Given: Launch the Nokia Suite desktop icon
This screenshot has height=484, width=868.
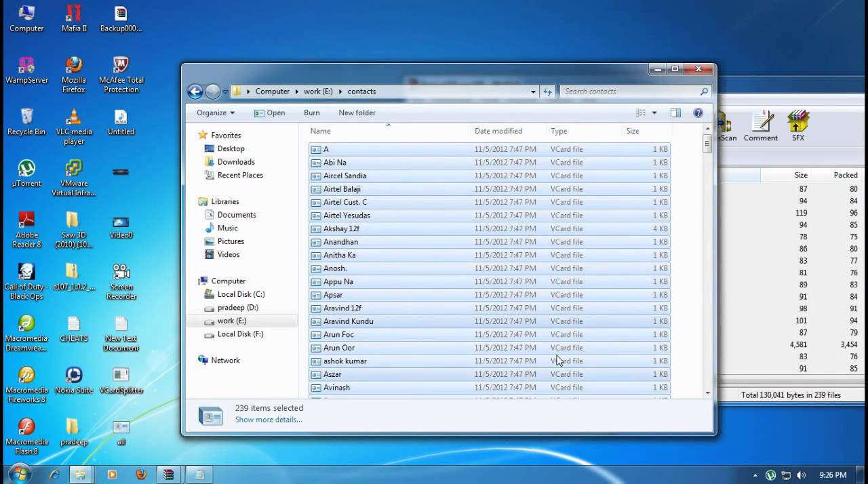Looking at the screenshot, I should pos(74,380).
